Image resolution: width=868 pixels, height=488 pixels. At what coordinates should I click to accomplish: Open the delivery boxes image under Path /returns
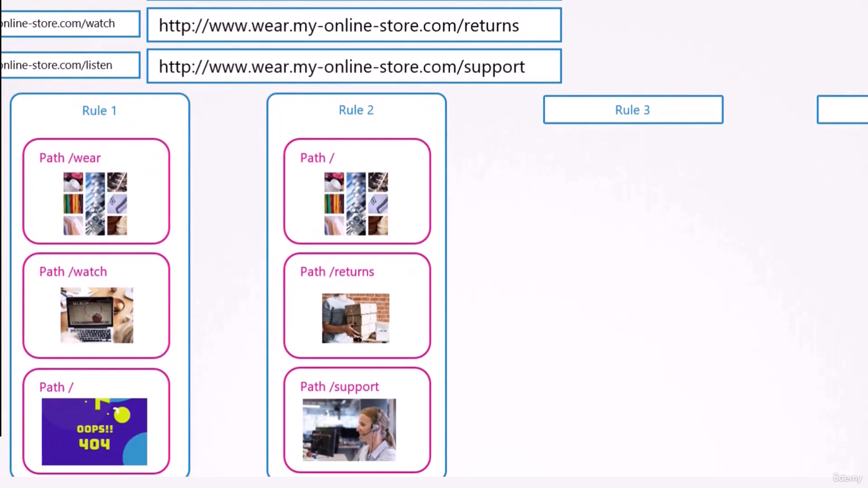point(356,318)
